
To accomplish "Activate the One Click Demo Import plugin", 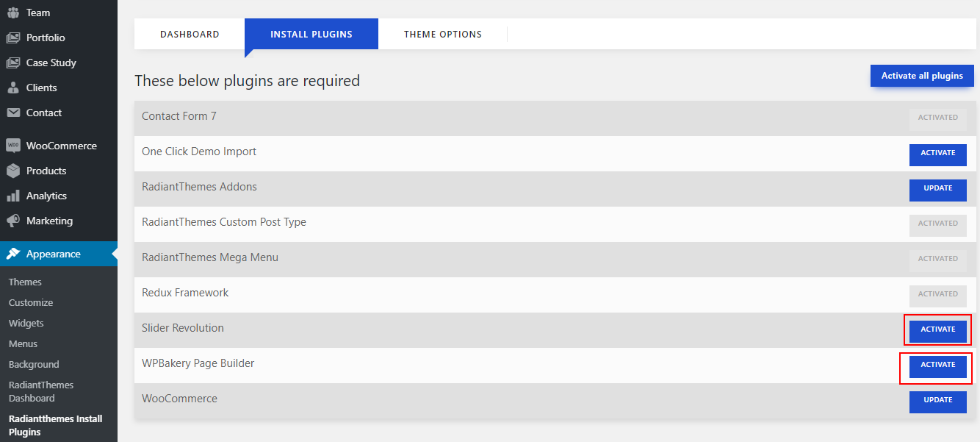I will 937,153.
